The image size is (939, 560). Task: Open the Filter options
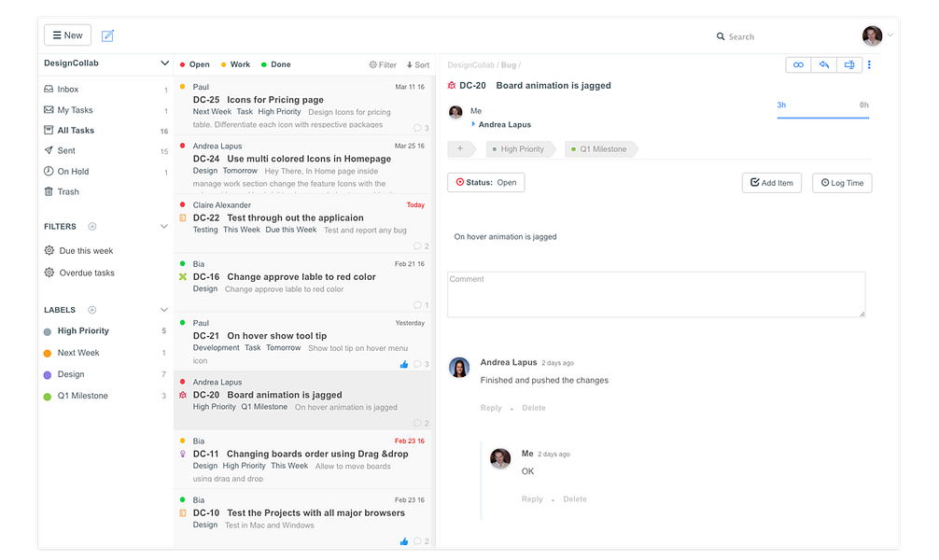(x=383, y=64)
